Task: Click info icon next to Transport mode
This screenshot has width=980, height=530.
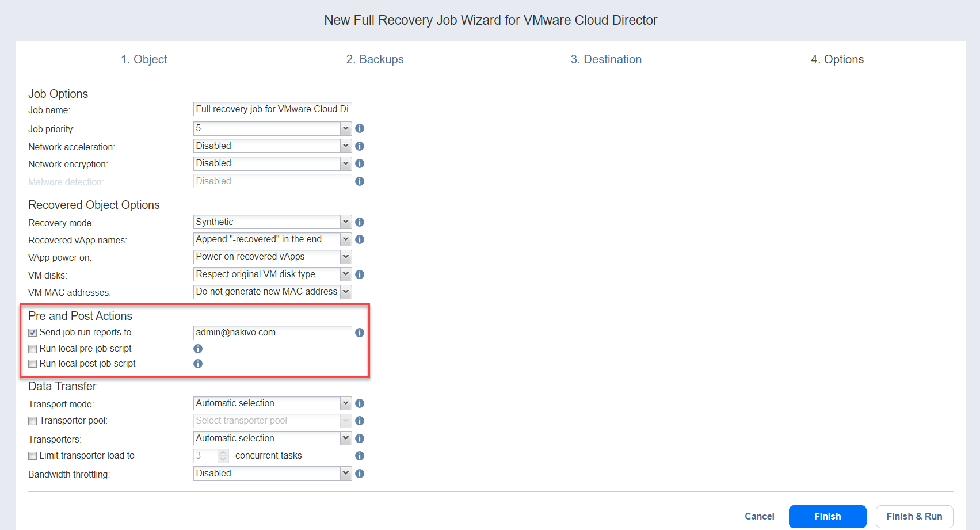Action: point(360,403)
